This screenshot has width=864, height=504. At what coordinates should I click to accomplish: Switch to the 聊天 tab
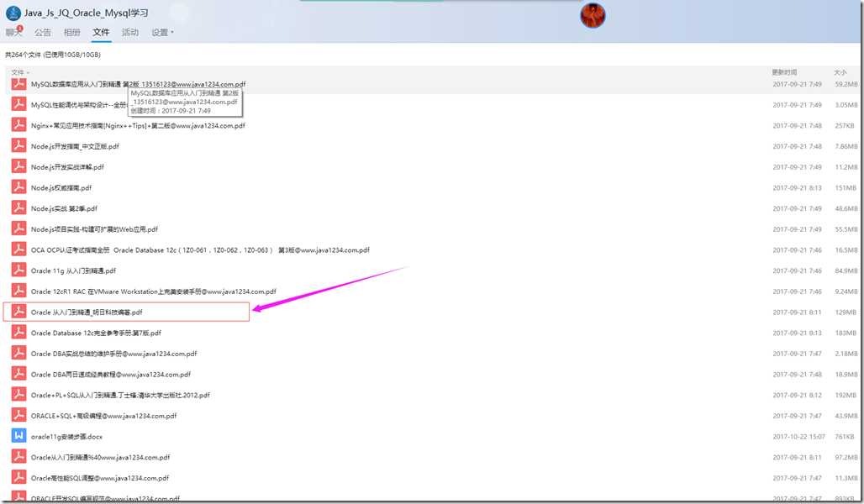pos(13,32)
